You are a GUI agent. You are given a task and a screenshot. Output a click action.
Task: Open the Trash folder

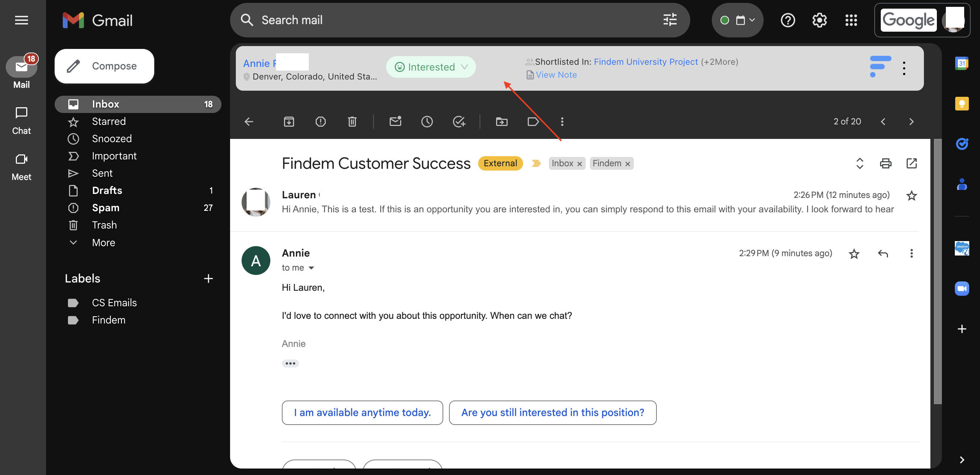pyautogui.click(x=138, y=225)
